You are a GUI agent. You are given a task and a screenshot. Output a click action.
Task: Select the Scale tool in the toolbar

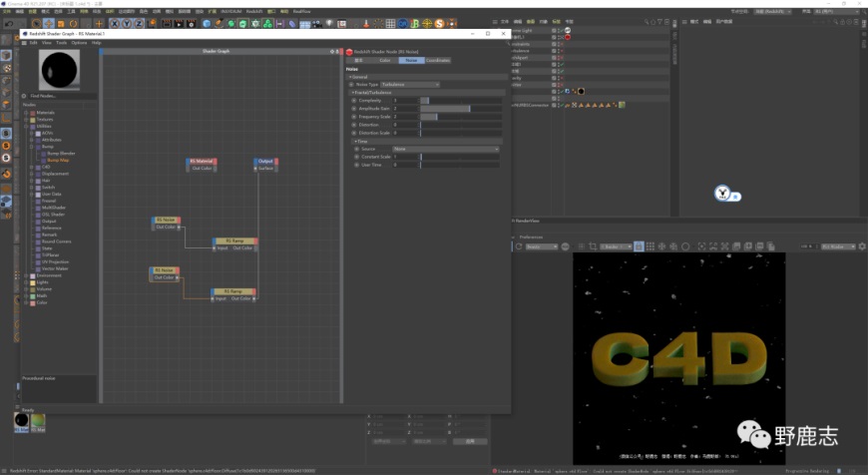[x=61, y=24]
